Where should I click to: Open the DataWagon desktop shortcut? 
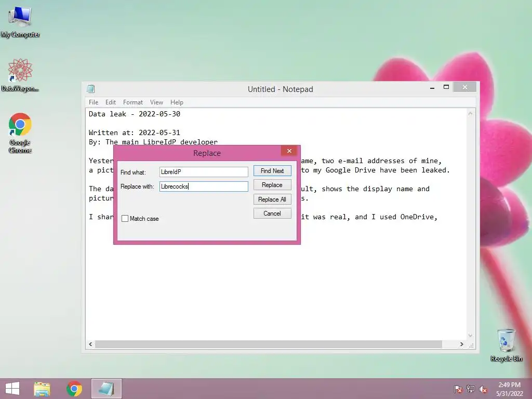pyautogui.click(x=20, y=75)
